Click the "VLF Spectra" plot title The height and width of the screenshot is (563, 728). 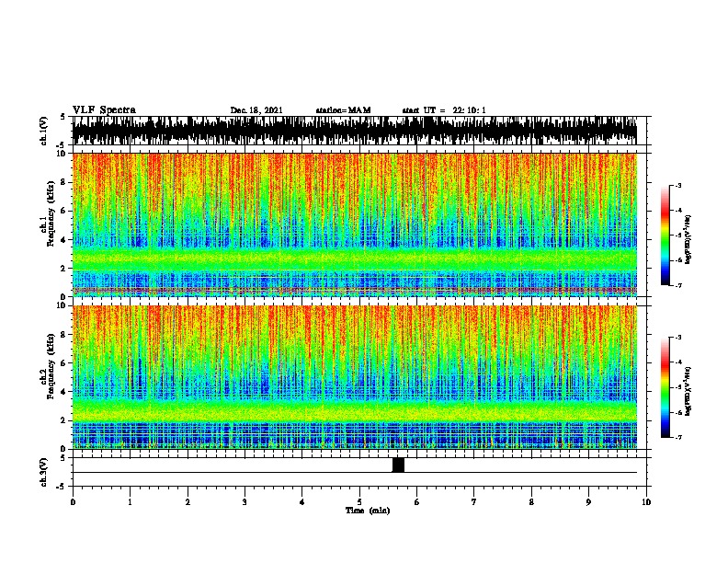tap(104, 110)
